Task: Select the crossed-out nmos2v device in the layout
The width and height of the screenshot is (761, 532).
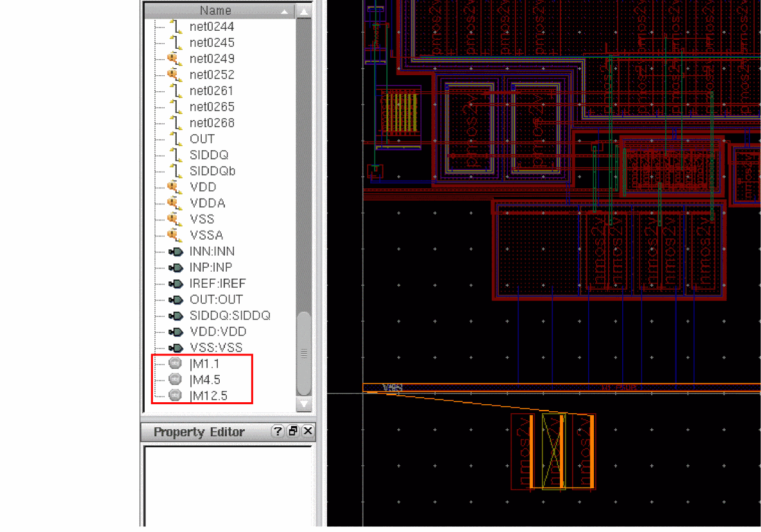Action: (x=553, y=452)
